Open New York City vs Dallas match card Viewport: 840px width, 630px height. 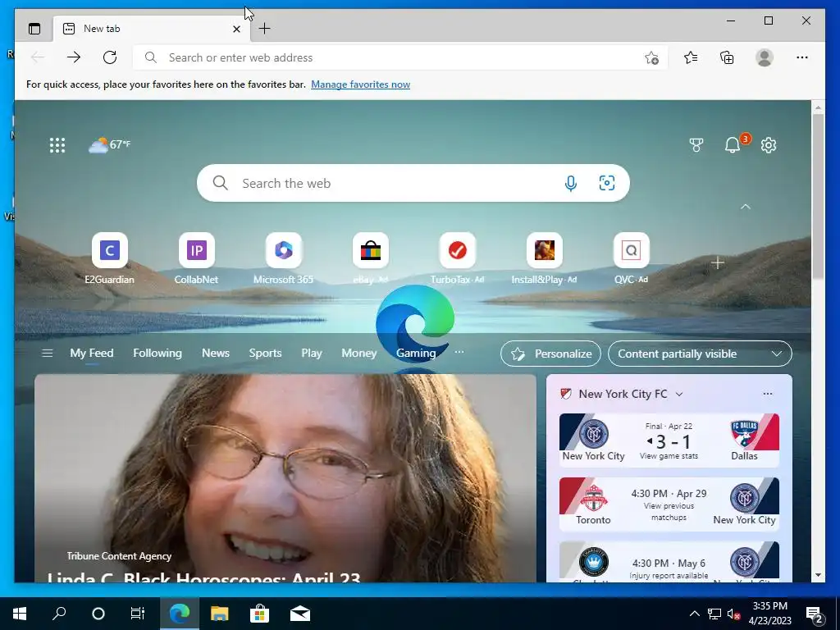click(x=669, y=440)
